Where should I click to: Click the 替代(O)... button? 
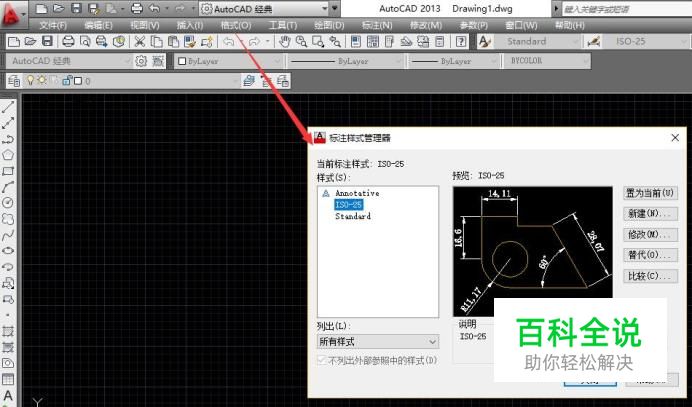651,255
